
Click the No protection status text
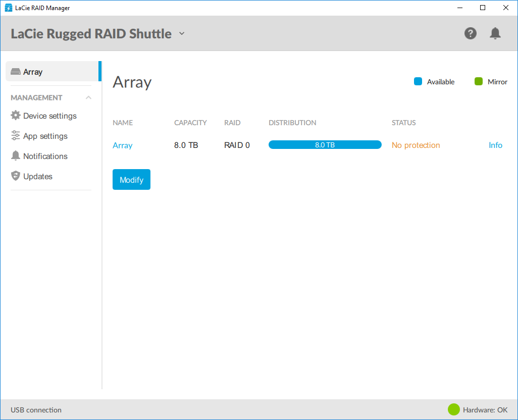416,145
